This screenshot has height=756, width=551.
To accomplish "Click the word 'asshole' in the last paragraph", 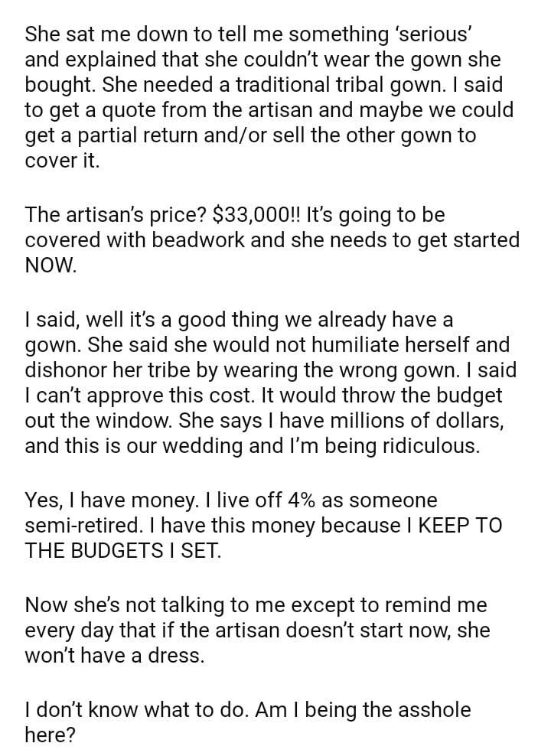I will 429,710.
